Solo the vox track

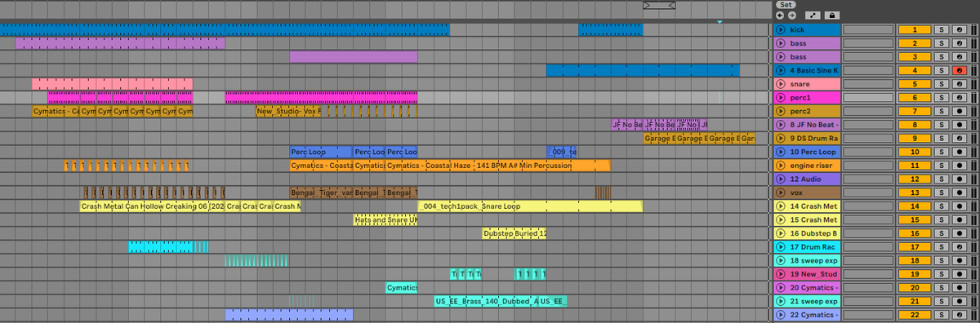tap(941, 192)
